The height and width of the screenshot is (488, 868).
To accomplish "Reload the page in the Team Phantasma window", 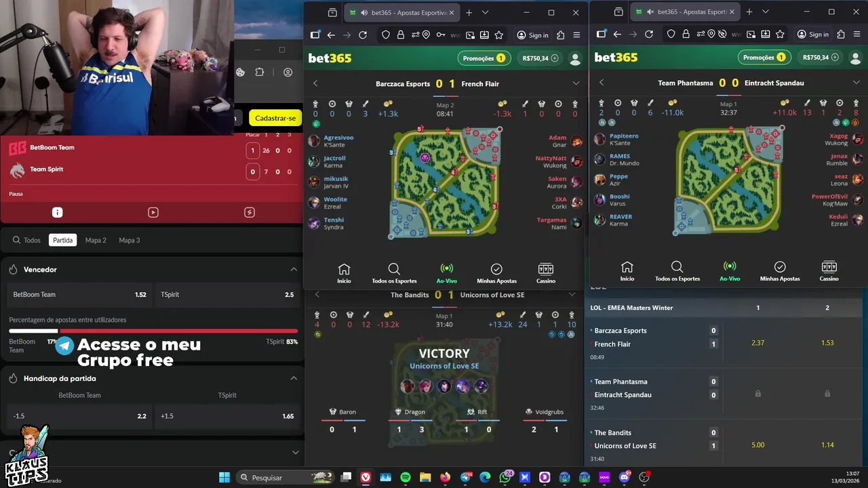I will (x=649, y=35).
